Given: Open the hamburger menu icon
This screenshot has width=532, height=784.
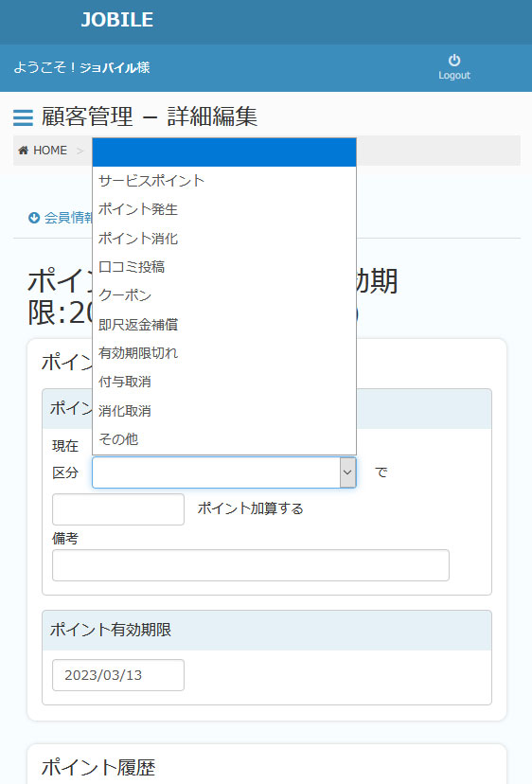Looking at the screenshot, I should tap(23, 117).
